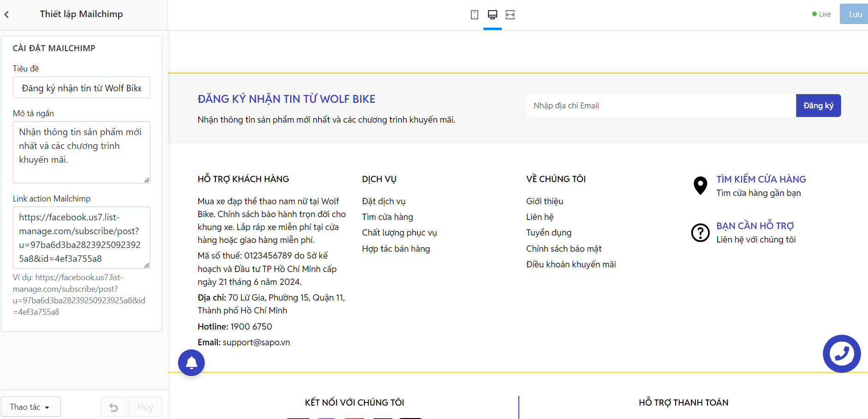Viewport: 868px width, 419px height.
Task: Click the HỖ TRỢ KHÁCH HÀNG heading
Action: click(244, 179)
